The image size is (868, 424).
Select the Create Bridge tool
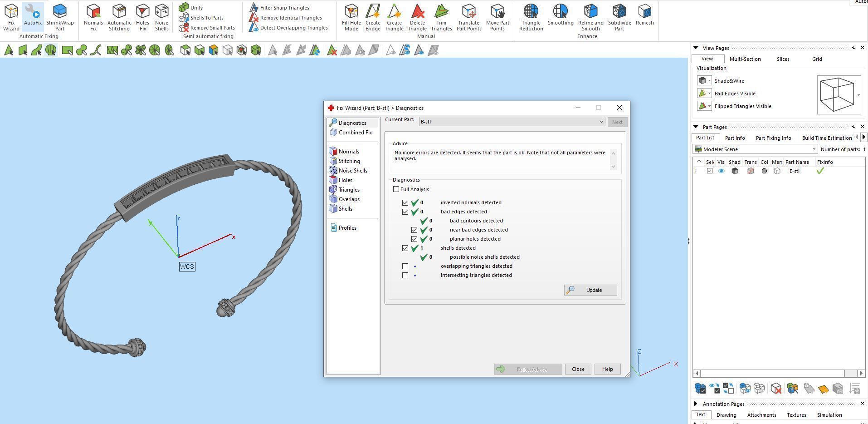tap(373, 17)
